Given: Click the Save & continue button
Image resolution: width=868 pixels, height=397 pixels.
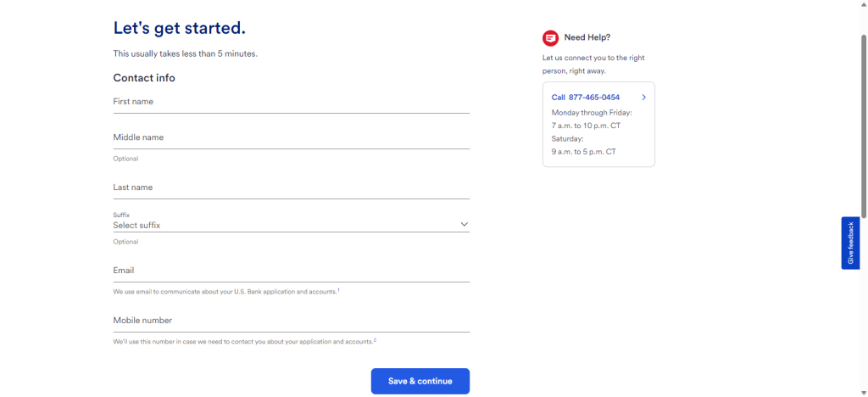Looking at the screenshot, I should (x=420, y=381).
